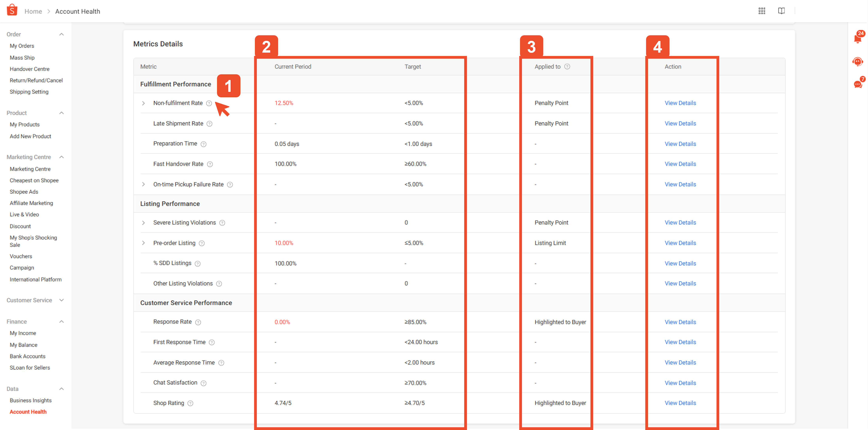868x430 pixels.
Task: Click help icon beside Shop Rating
Action: pos(190,403)
